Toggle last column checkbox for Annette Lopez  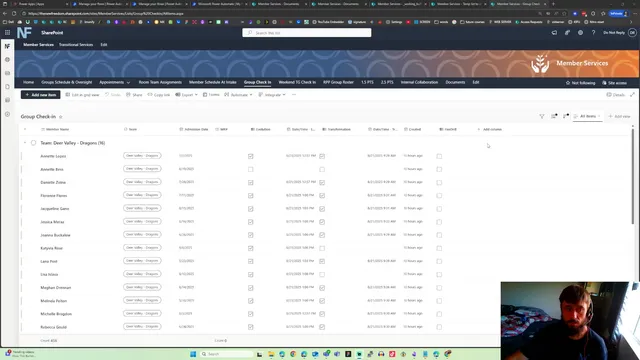click(x=439, y=156)
